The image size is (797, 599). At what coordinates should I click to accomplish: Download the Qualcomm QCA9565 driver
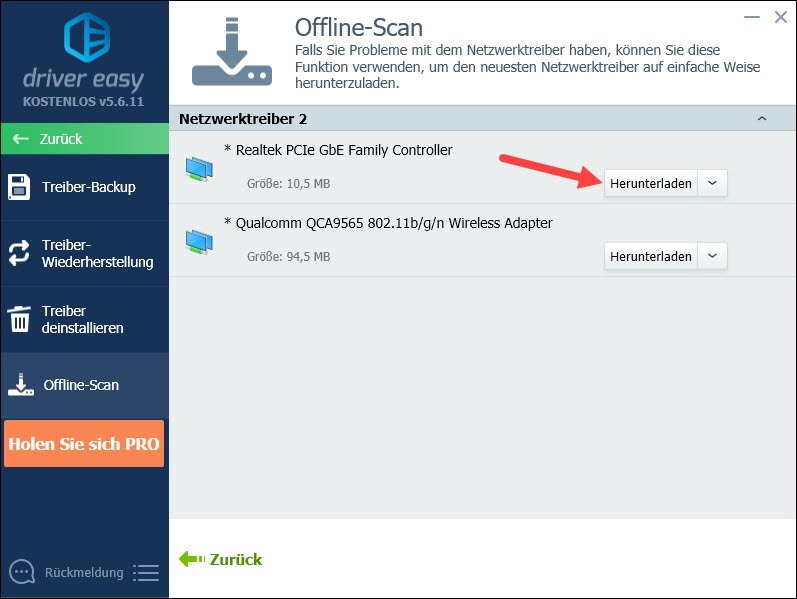pos(651,256)
